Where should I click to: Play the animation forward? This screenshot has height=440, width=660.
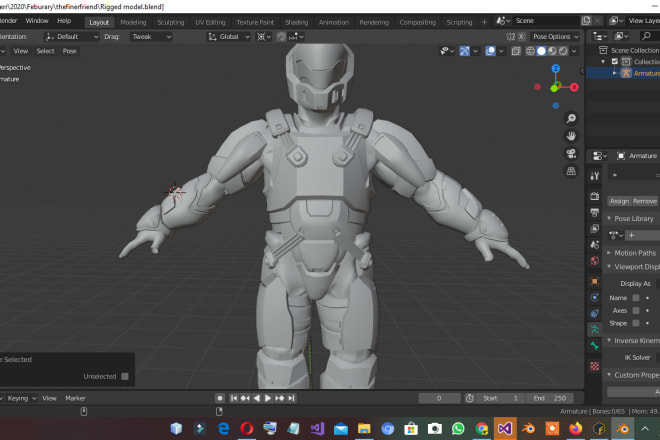click(268, 398)
